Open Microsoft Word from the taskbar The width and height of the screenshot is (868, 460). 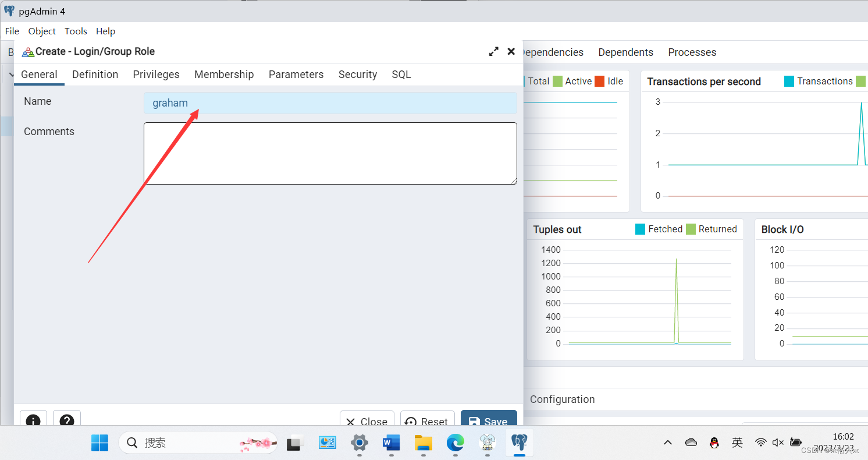[391, 443]
